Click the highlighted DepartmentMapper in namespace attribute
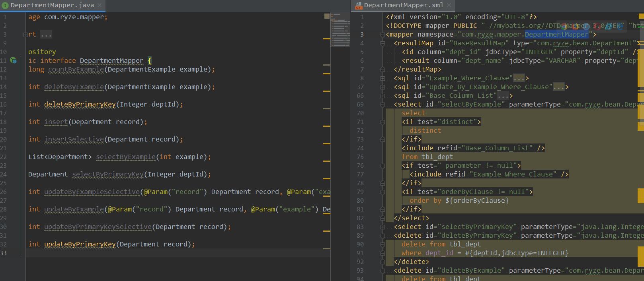This screenshot has width=644, height=281. [x=557, y=35]
